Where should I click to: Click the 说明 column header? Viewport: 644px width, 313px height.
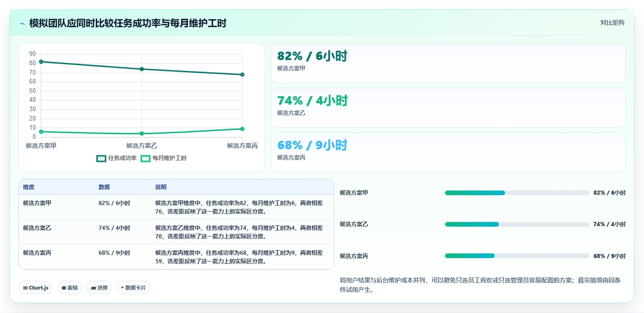(x=161, y=187)
